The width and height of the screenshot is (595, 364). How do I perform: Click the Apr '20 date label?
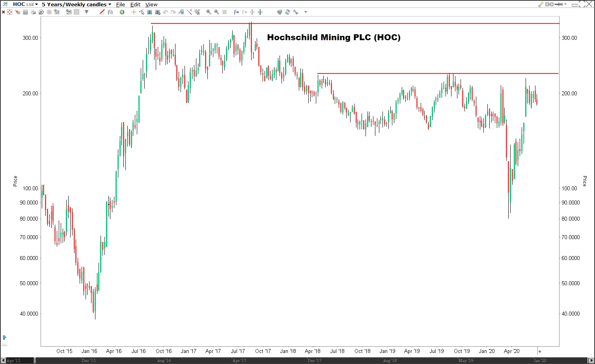[x=511, y=351]
